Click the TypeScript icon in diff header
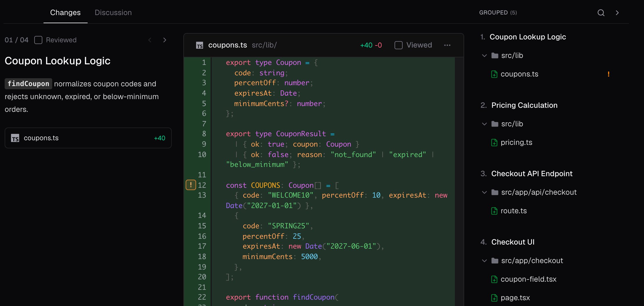644x306 pixels. click(x=200, y=45)
